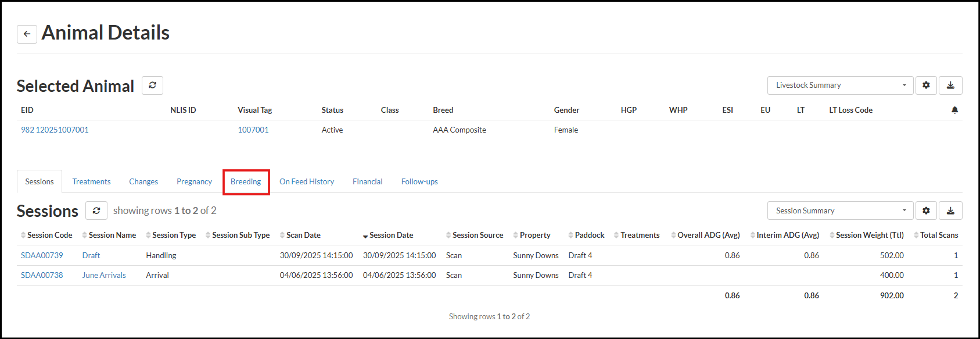Image resolution: width=980 pixels, height=339 pixels.
Task: Download the Livestock Summary data
Action: 950,85
